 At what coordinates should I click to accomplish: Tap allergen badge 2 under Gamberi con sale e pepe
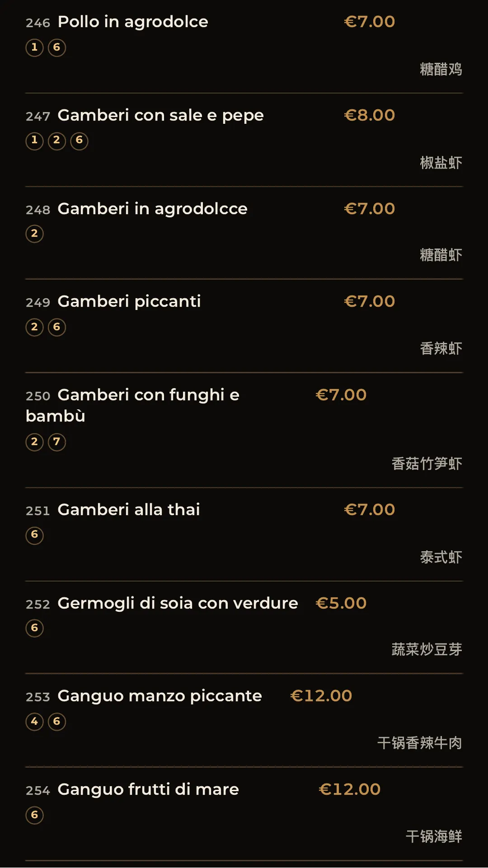point(57,141)
